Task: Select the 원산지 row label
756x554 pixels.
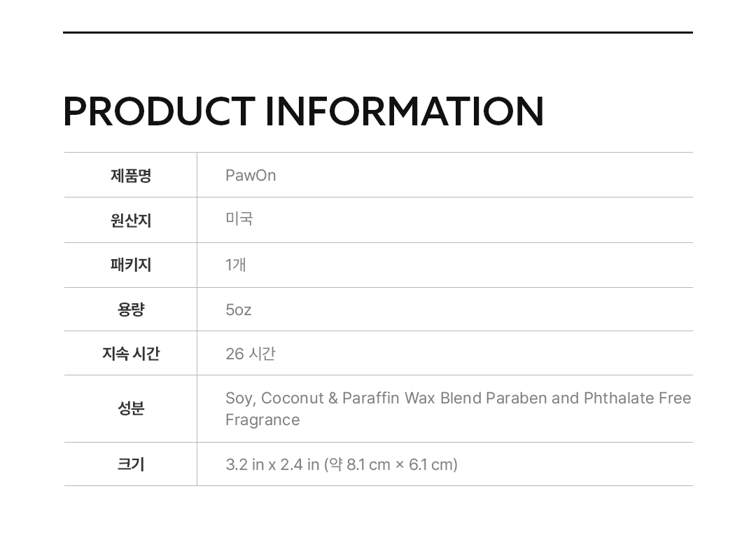Action: pos(131,220)
